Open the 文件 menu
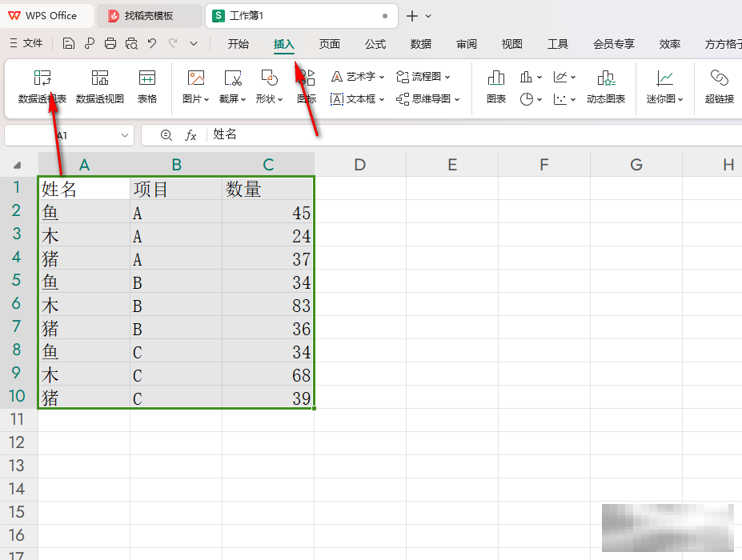This screenshot has height=560, width=742. pyautogui.click(x=32, y=44)
